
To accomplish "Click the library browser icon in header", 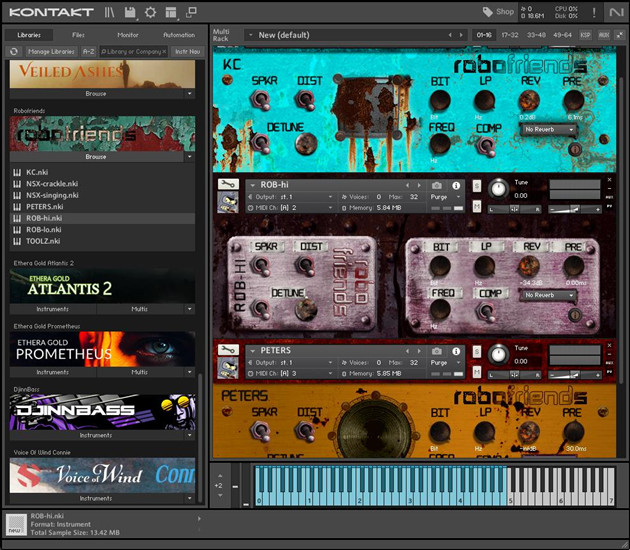I will [110, 13].
